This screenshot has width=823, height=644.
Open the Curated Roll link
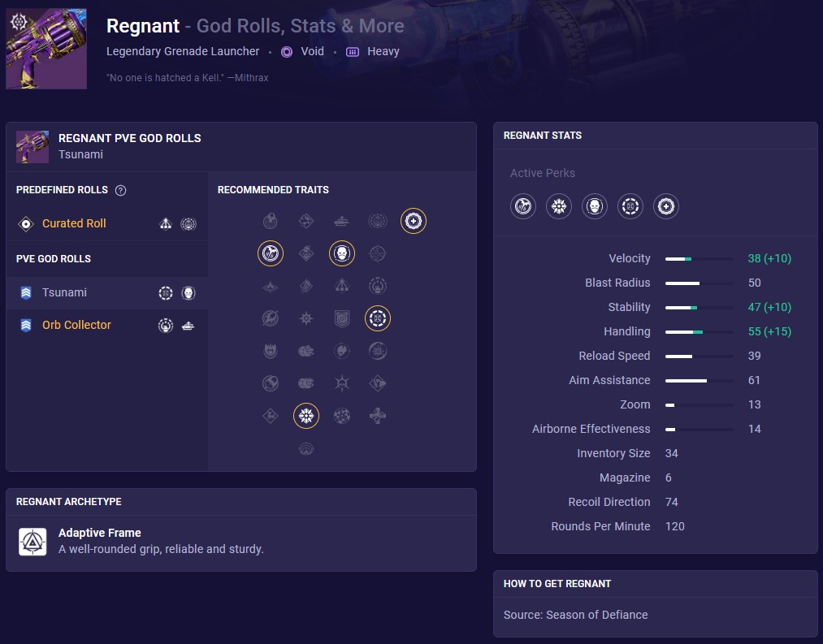point(74,223)
